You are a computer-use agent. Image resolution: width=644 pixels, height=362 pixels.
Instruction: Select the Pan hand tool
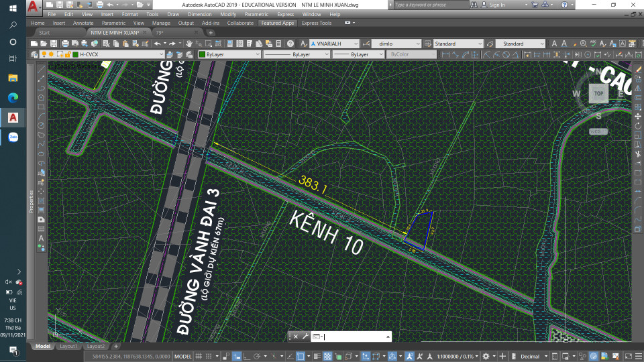(x=190, y=44)
